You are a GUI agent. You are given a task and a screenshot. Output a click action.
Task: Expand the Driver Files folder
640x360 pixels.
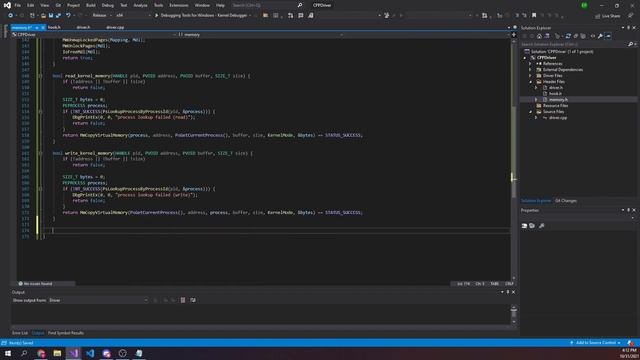(x=531, y=76)
